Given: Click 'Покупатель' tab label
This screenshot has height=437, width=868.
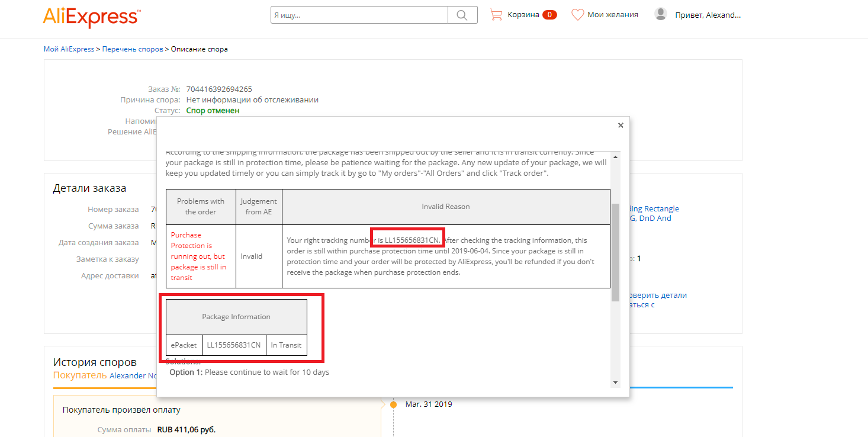Looking at the screenshot, I should pyautogui.click(x=80, y=375).
